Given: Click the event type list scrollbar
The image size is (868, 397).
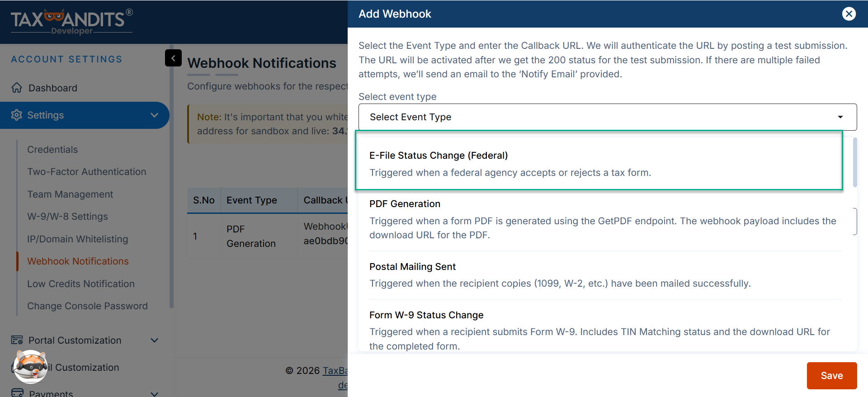Looking at the screenshot, I should coord(854,163).
